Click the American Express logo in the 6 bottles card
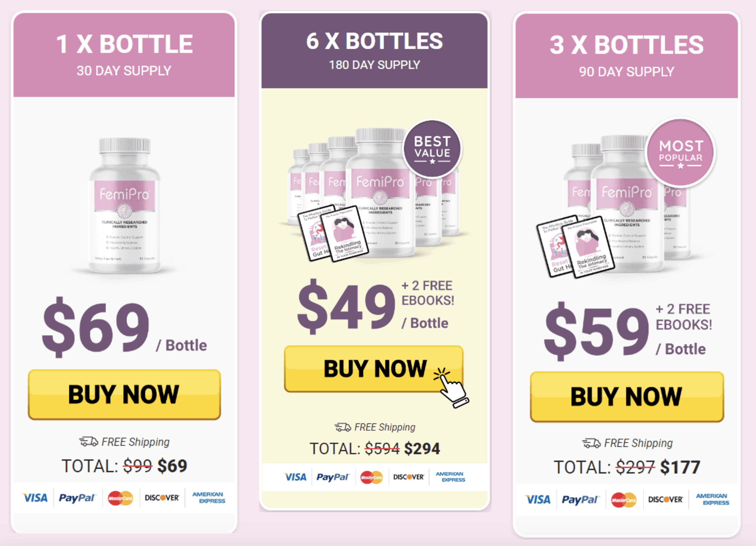 (x=450, y=477)
